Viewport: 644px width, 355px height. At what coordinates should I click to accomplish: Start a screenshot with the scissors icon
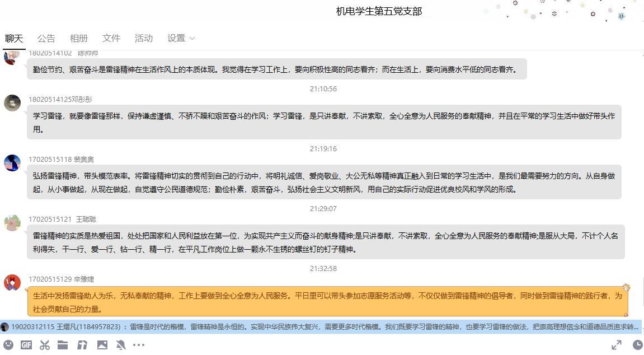pos(45,345)
